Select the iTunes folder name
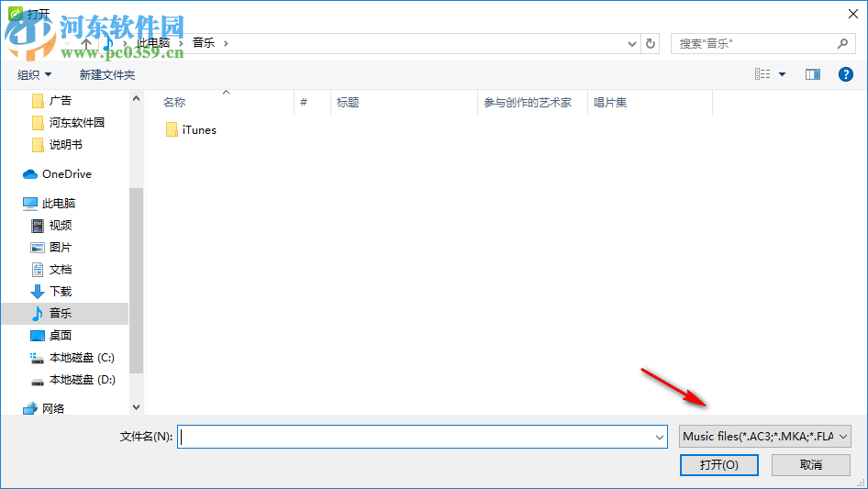The image size is (868, 489). click(x=199, y=130)
